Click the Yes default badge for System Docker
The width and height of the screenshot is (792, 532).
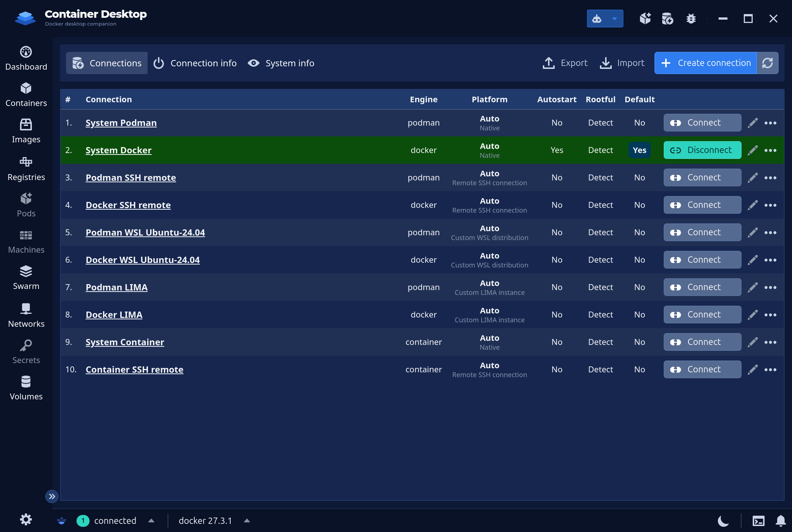(639, 150)
